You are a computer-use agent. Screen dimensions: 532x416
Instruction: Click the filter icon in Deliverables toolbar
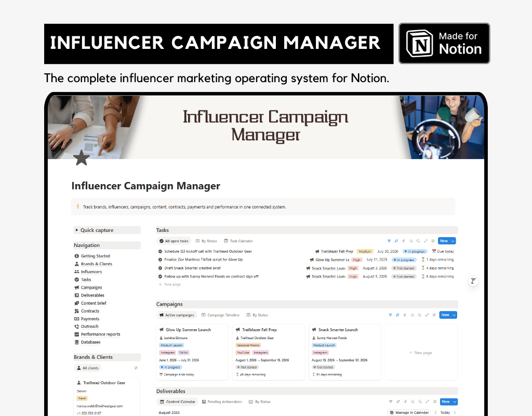(x=391, y=402)
